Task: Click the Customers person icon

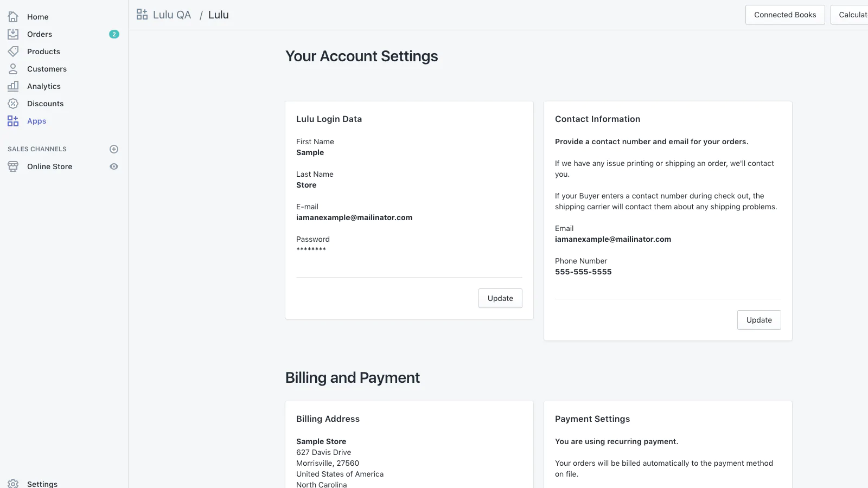Action: click(13, 69)
